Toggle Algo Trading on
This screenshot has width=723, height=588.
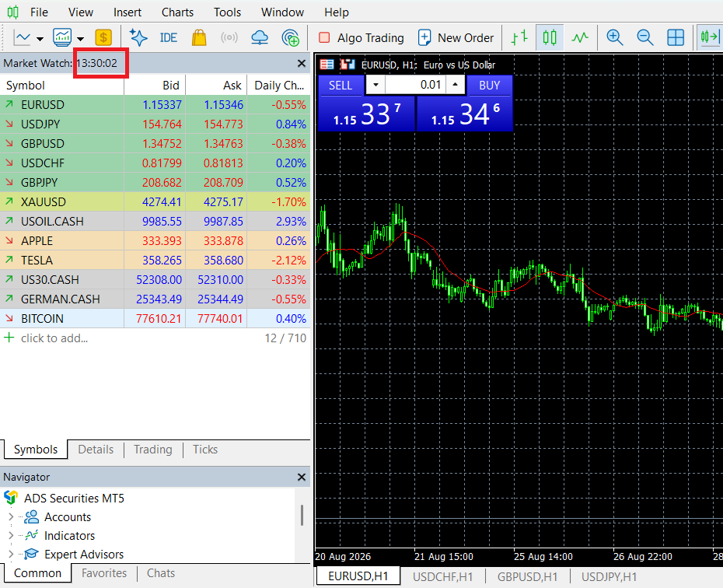point(361,38)
